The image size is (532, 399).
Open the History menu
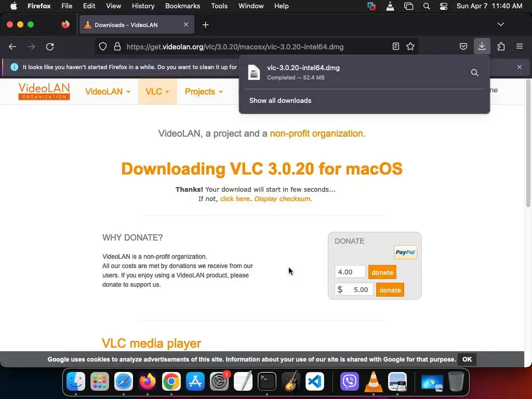143,6
